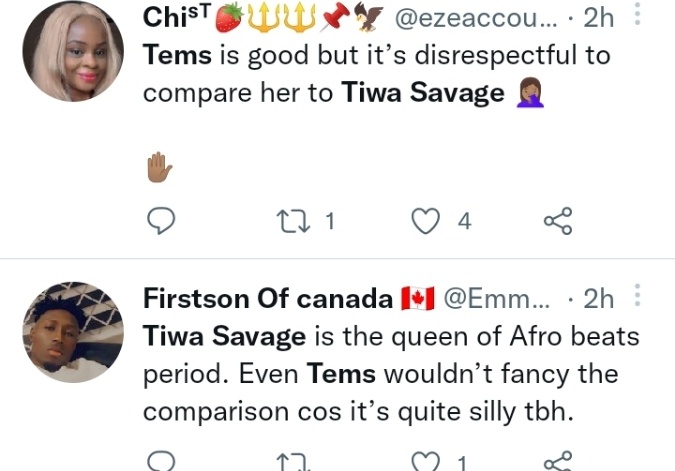Open more options on Firstson's tweet

click(x=640, y=297)
